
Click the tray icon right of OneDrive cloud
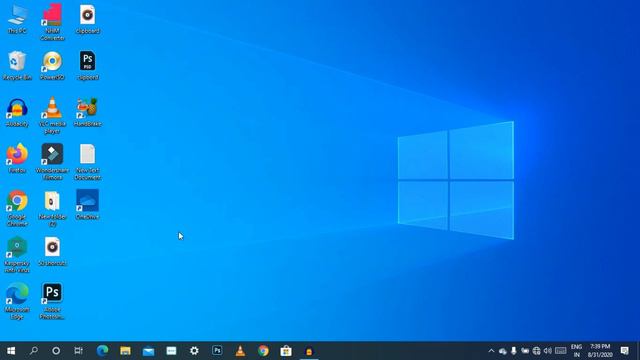point(514,351)
